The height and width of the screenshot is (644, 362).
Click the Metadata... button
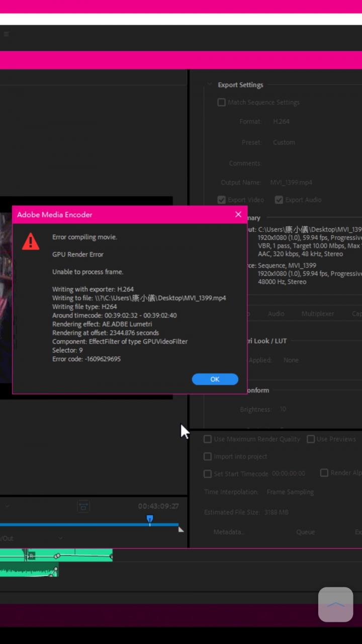229,532
